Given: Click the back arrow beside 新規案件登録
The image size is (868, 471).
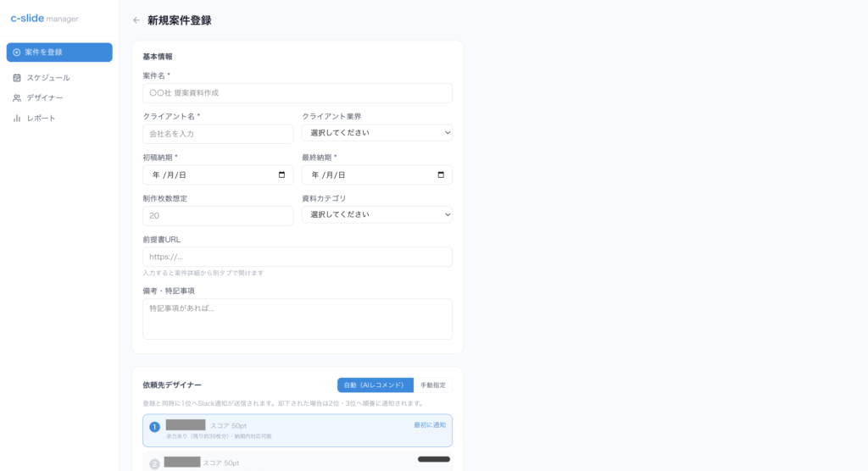Looking at the screenshot, I should pyautogui.click(x=136, y=20).
